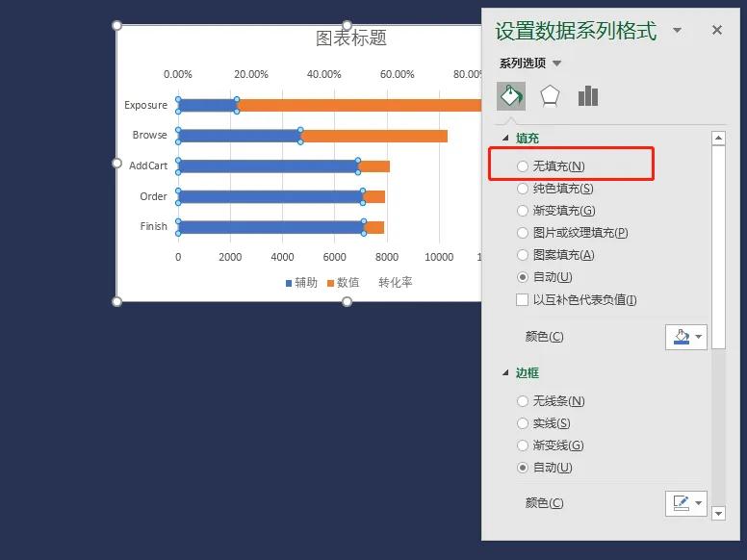
Task: Collapse the 填充 section
Action: click(x=506, y=139)
